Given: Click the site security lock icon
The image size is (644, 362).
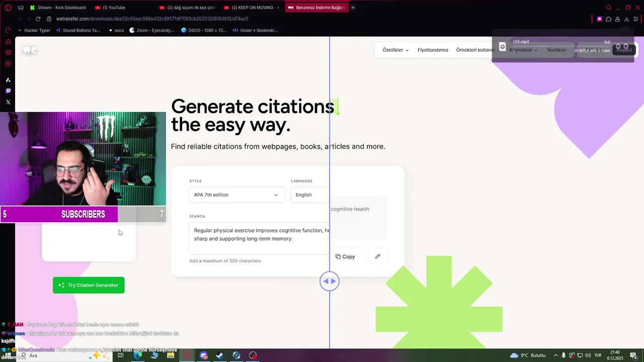Looking at the screenshot, I should 49,19.
